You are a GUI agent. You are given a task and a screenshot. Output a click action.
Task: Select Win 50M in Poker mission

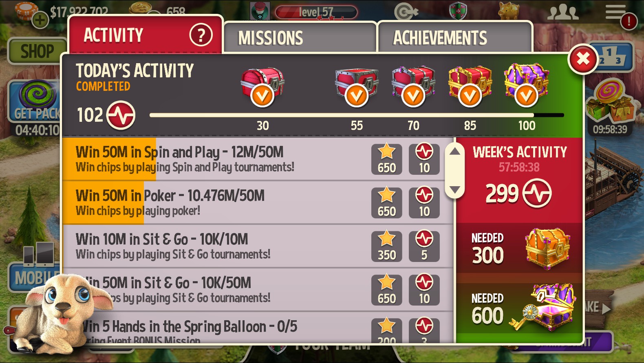pos(258,202)
